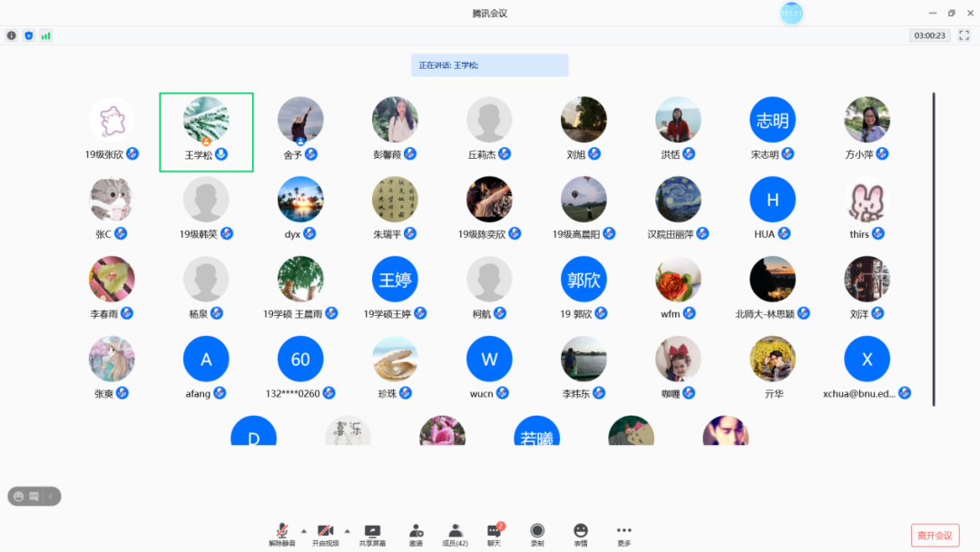This screenshot has width=980, height=552.
Task: Collapse the floating emoji bar chevron
Action: pyautogui.click(x=52, y=497)
